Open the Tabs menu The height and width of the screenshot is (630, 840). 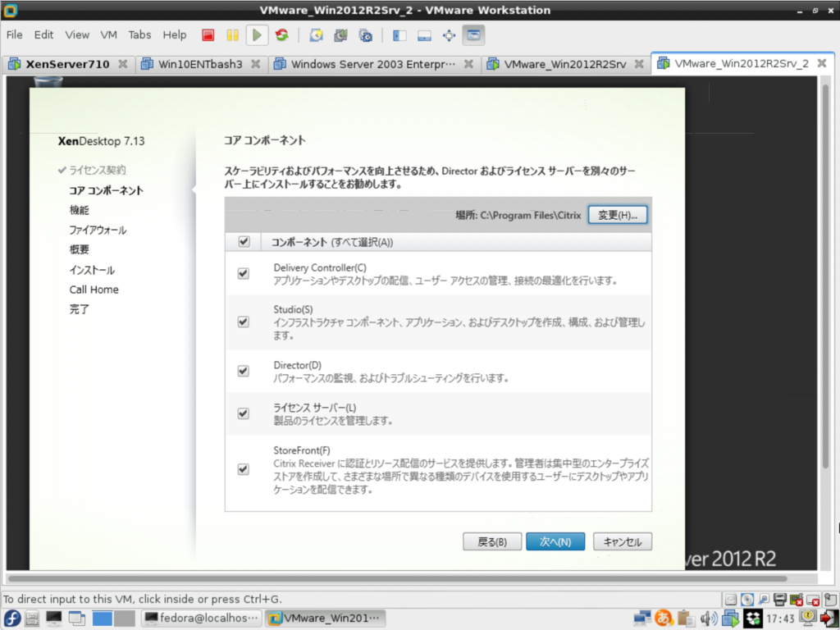(x=139, y=34)
